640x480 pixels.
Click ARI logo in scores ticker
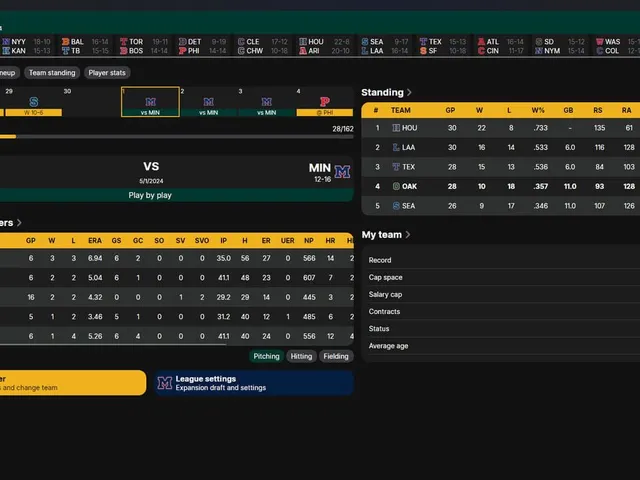coord(303,51)
